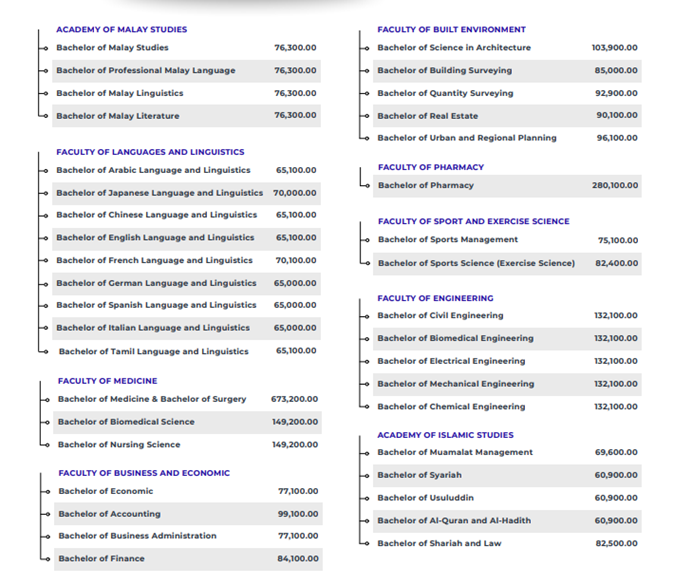The width and height of the screenshot is (692, 586).
Task: Select the 70,100.00 fee for French
Action: click(x=296, y=260)
